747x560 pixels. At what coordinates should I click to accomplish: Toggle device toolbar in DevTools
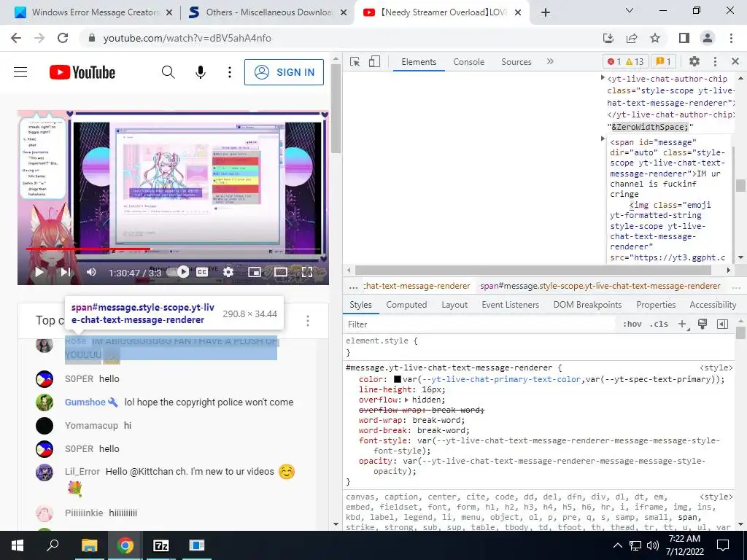[374, 62]
